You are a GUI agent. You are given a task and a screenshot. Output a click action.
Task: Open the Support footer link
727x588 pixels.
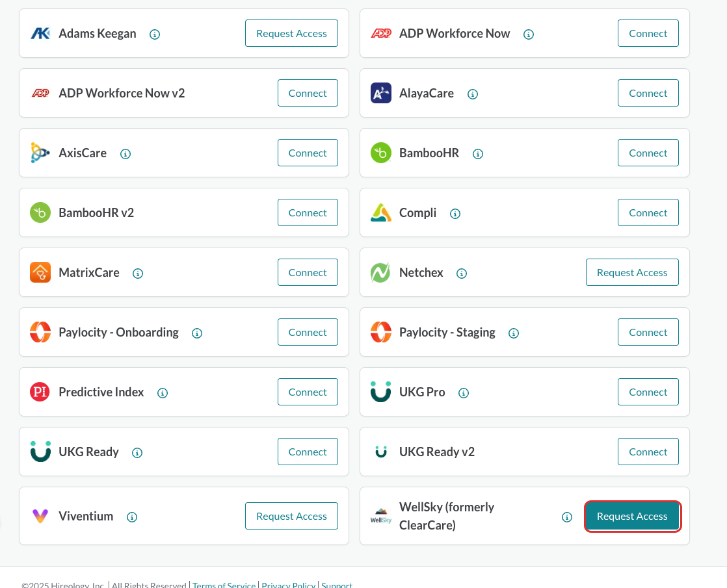(337, 585)
